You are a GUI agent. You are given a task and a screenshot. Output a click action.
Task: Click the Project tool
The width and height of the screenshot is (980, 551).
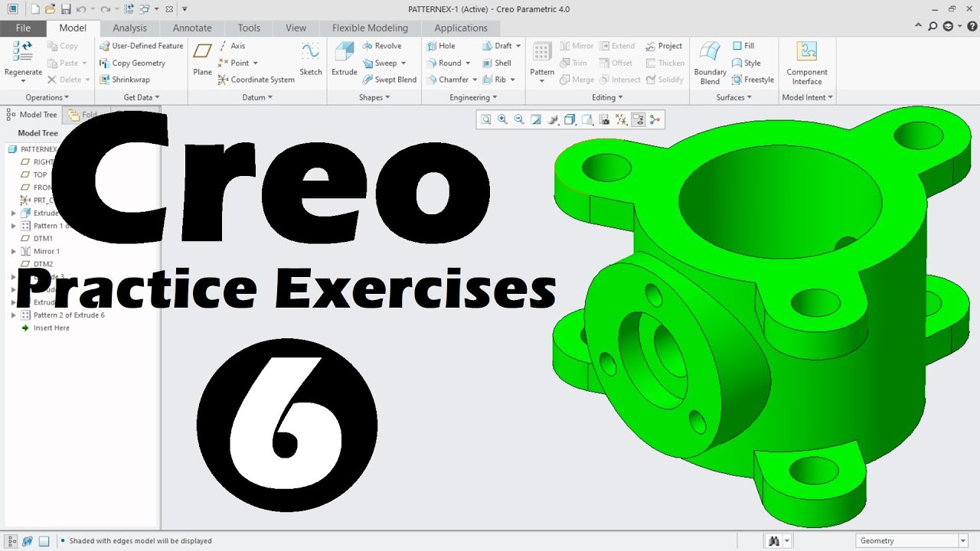coord(664,46)
